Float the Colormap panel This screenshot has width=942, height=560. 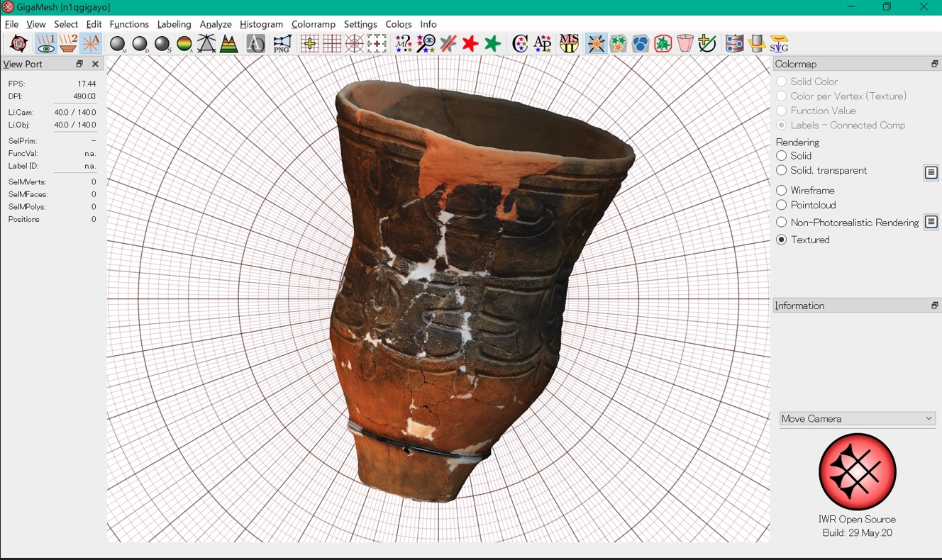(934, 64)
